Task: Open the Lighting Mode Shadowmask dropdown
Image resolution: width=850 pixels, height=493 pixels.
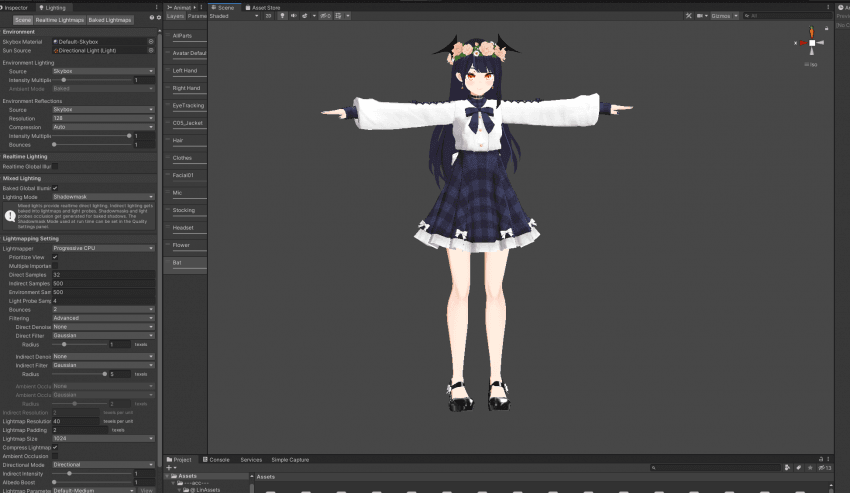Action: point(103,197)
